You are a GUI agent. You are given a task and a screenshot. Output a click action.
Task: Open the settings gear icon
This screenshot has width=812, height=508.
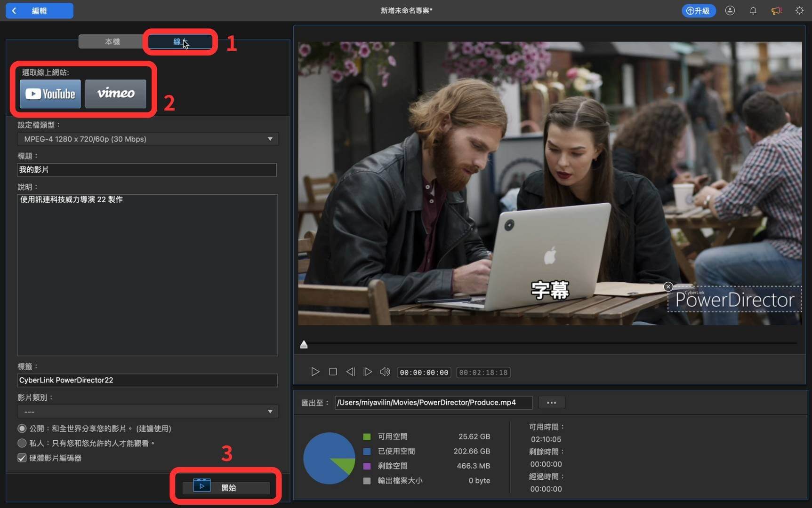[x=799, y=10]
